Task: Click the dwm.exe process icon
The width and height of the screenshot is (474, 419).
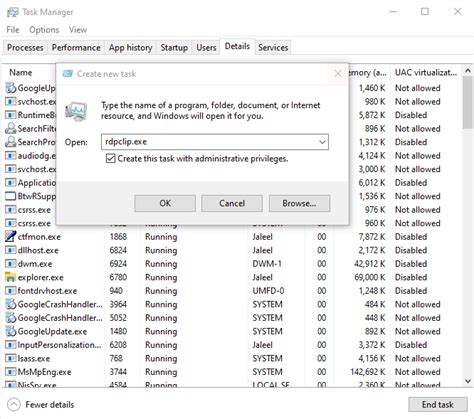Action: (x=11, y=264)
